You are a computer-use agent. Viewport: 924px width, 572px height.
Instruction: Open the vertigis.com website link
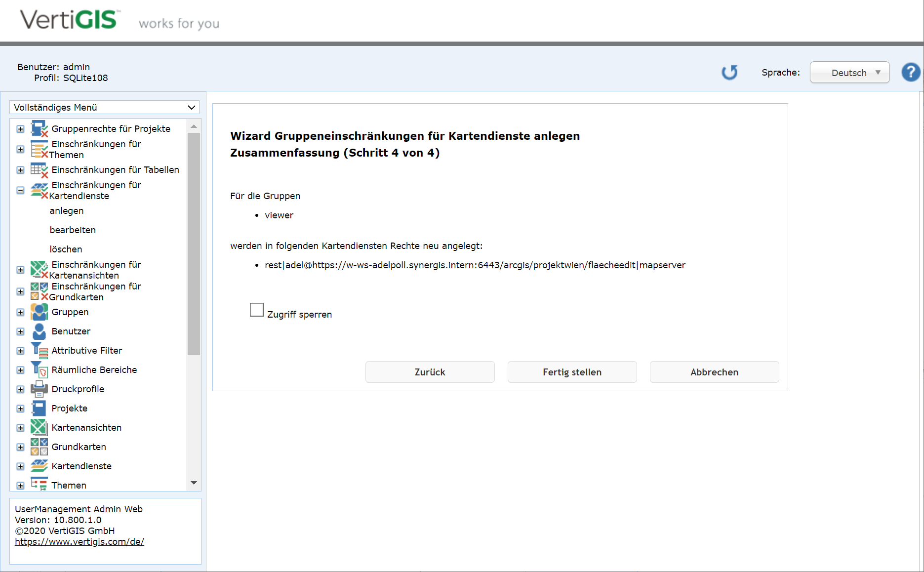pos(80,542)
